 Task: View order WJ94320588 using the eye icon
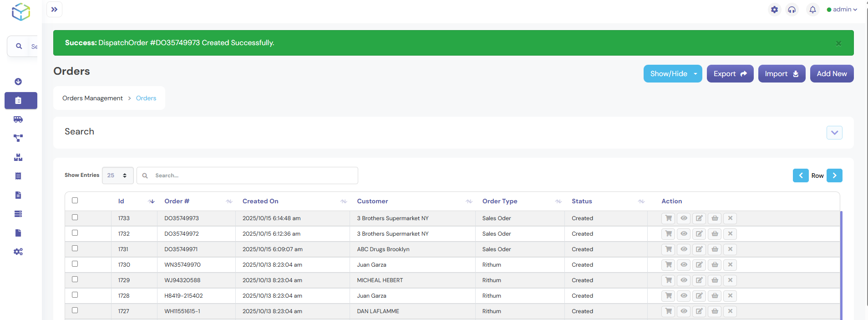click(684, 280)
